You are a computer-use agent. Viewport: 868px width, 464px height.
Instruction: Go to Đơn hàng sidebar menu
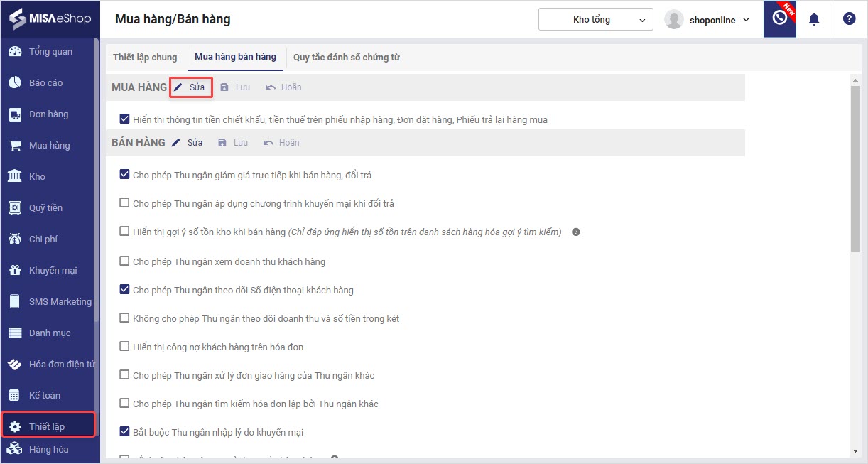(49, 114)
